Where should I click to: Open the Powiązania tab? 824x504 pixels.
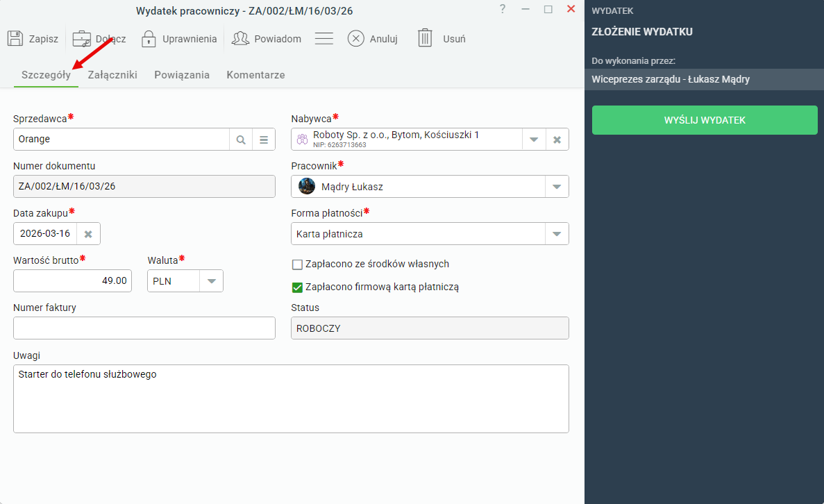coord(182,75)
